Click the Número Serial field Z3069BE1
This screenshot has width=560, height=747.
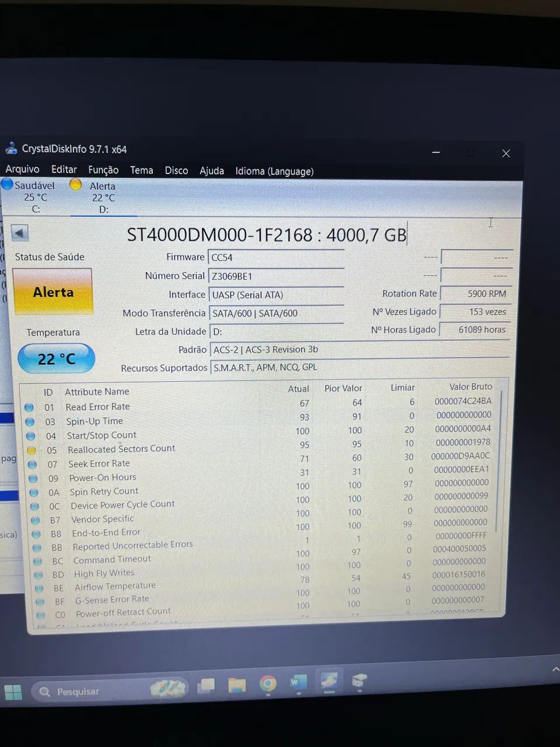(x=276, y=276)
